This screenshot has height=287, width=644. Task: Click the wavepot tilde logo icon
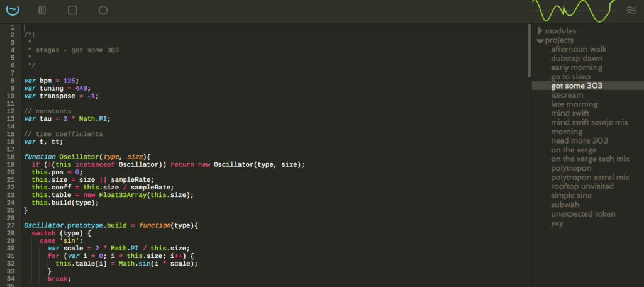[13, 10]
